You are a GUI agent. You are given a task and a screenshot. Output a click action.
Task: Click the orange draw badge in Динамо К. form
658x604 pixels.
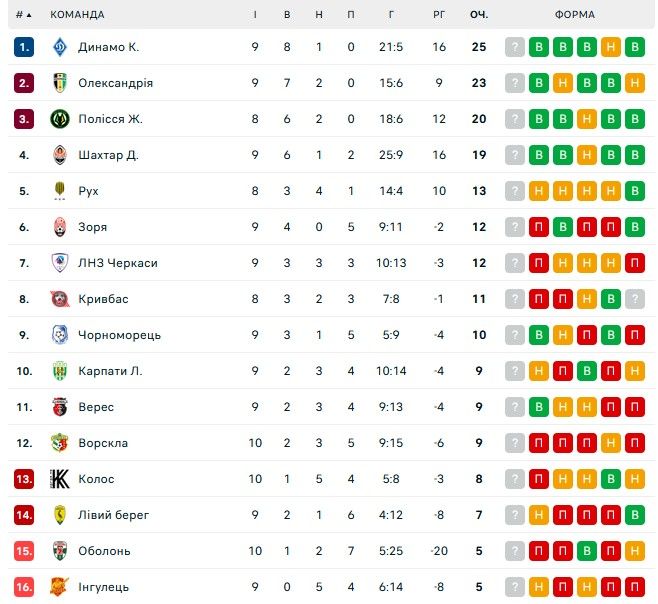611,47
